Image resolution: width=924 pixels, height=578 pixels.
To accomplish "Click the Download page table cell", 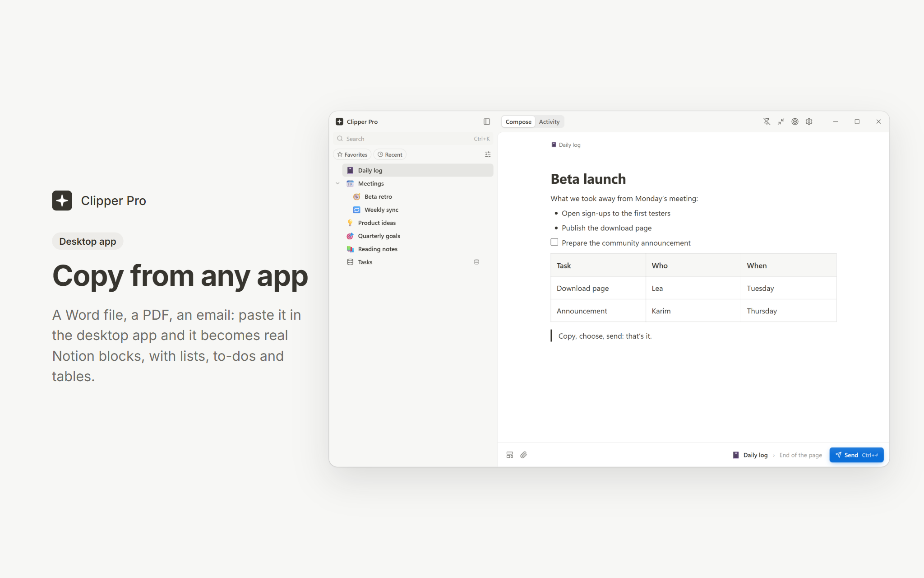I will tap(598, 288).
